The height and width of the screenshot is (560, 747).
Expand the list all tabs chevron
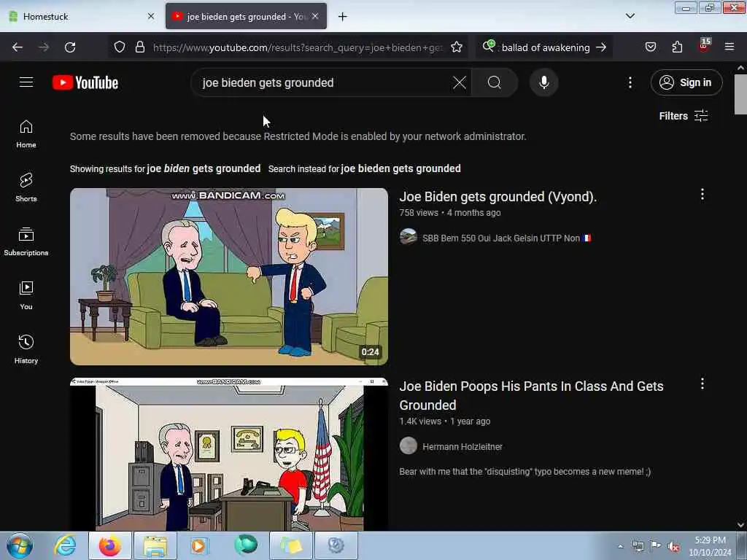tap(630, 16)
